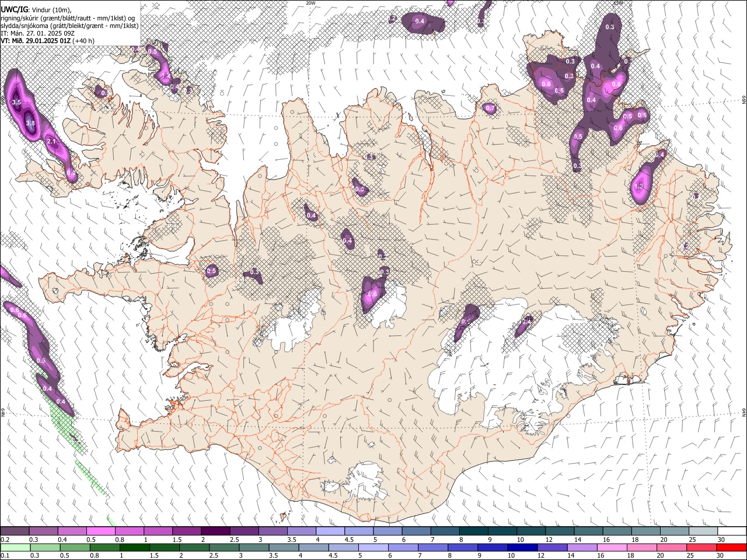Pick the red-pink 25–30 swatch in bottom legend row
The image size is (747, 560).
[x=701, y=547]
